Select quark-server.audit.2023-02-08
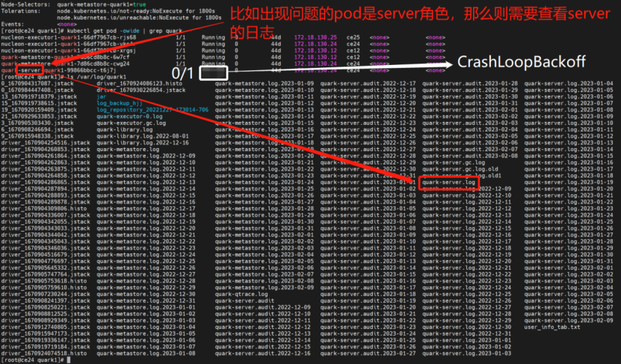Screen dimensions: 621x364 point(470,155)
